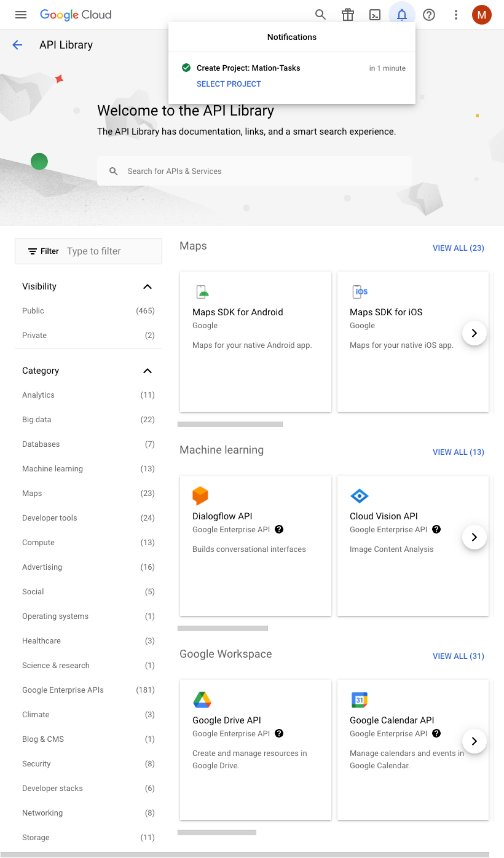Focus the Type to filter field
Screen dimensions: 504x858
point(112,251)
